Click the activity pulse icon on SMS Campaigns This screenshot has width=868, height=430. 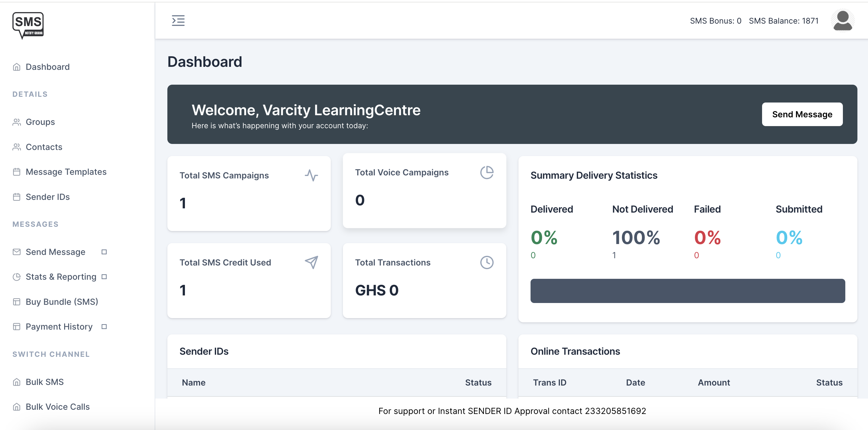311,175
